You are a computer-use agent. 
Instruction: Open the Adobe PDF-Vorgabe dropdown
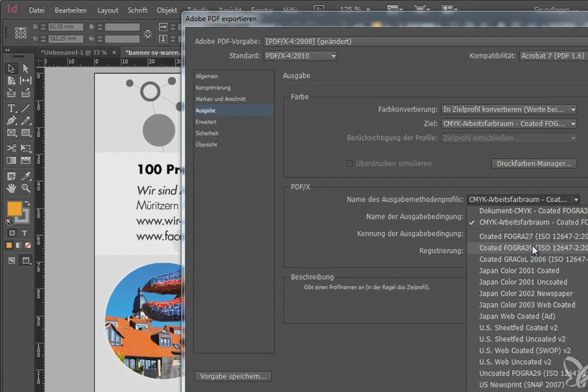click(x=426, y=42)
